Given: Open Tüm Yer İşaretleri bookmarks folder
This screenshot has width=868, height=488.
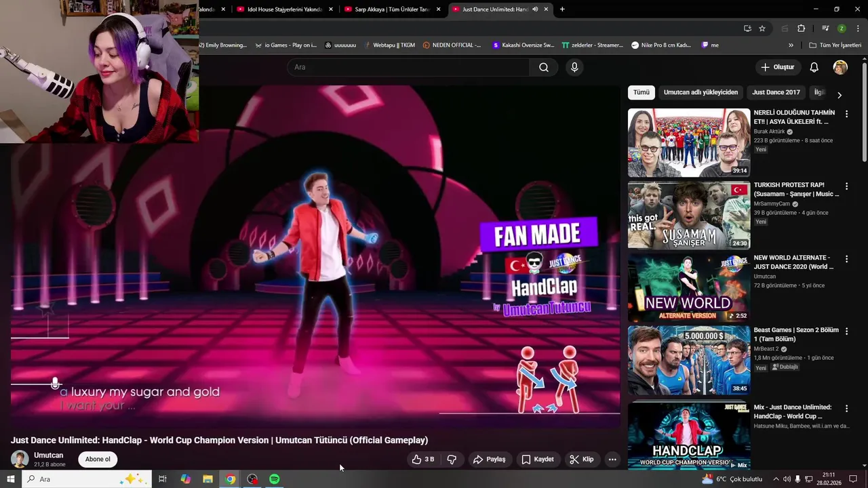Looking at the screenshot, I should (835, 45).
